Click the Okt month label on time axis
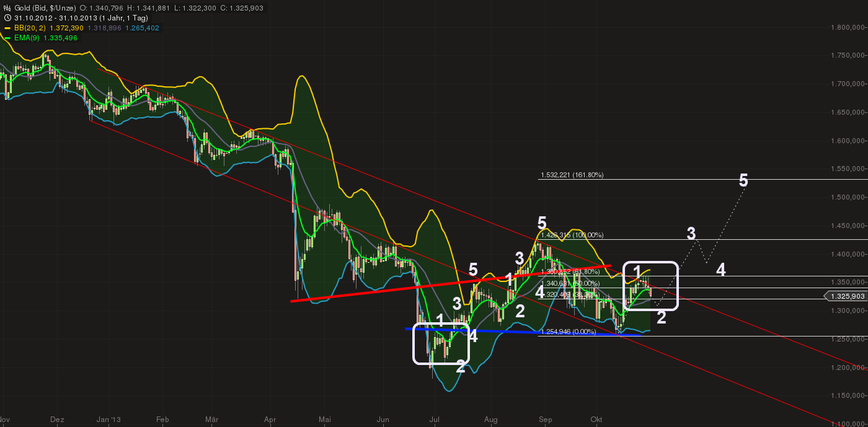This screenshot has width=868, height=427. pyautogui.click(x=597, y=420)
